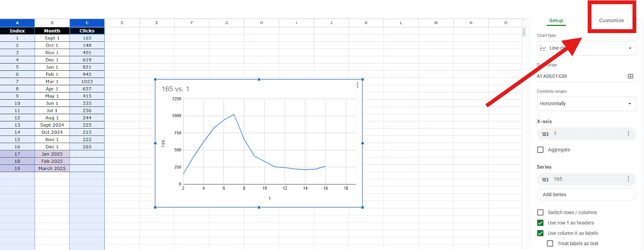Screen dimensions: 644x250
Task: Open the X-axis item's three-dot menu
Action: 628,133
